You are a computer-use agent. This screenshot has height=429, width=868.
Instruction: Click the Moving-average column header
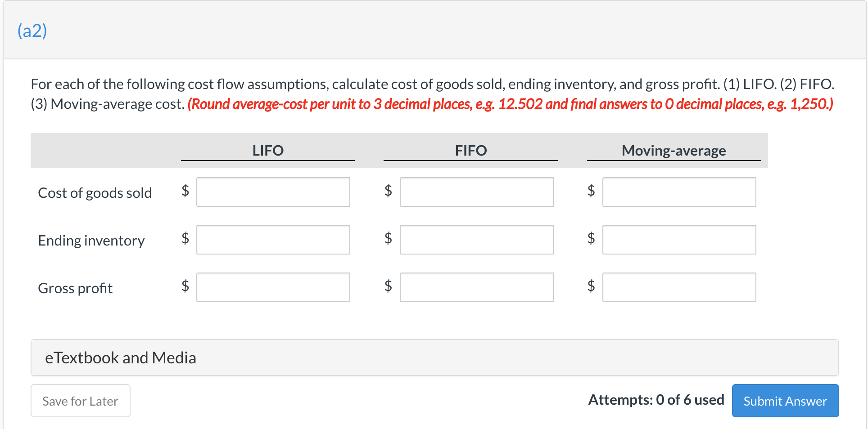pos(674,150)
